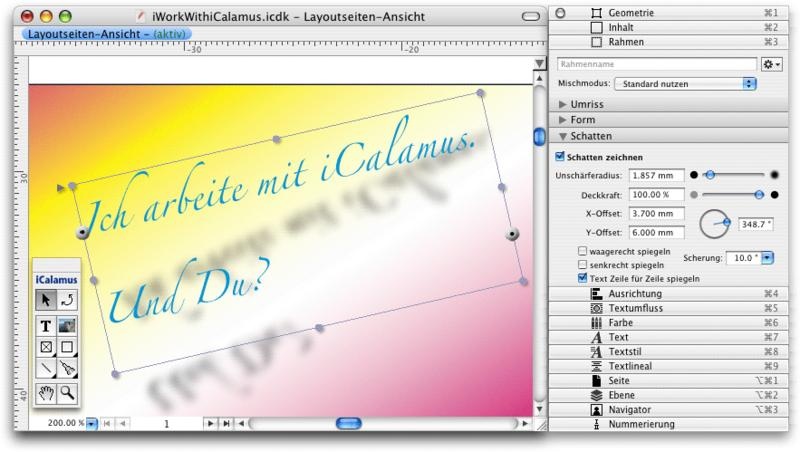
Task: Click the Deckkraft 100.00 % field
Action: coord(656,194)
